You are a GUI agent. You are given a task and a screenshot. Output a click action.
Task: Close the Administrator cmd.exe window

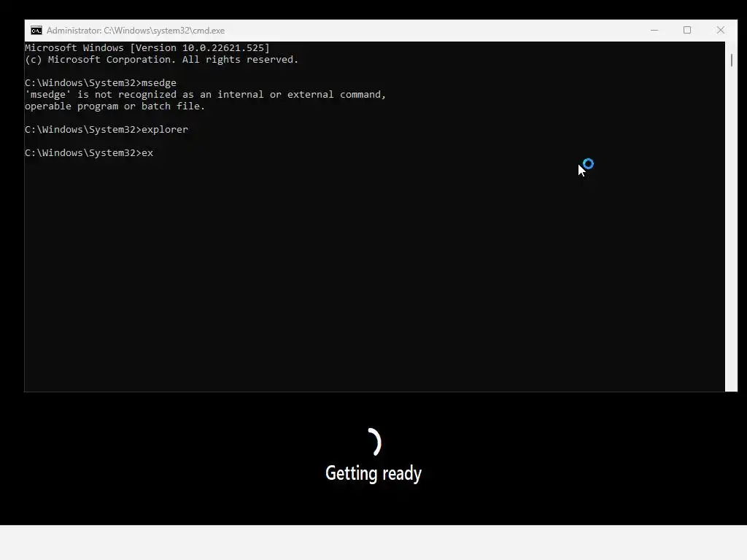pos(720,31)
